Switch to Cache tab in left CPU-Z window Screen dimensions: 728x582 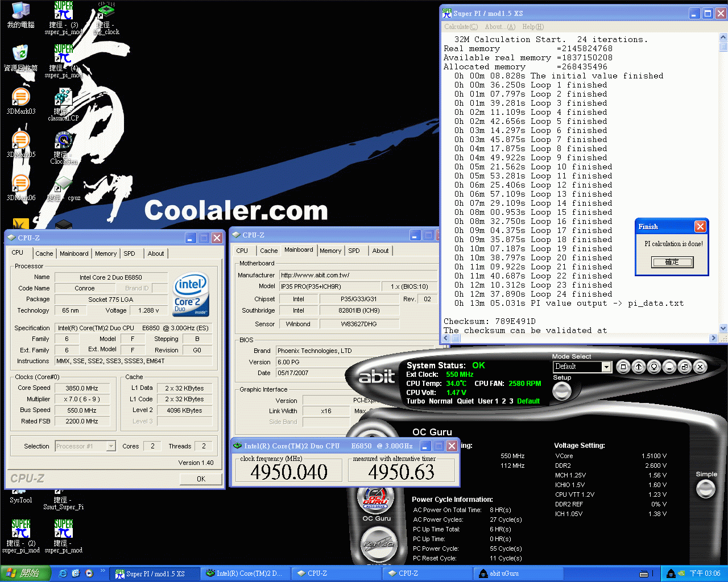[x=44, y=253]
